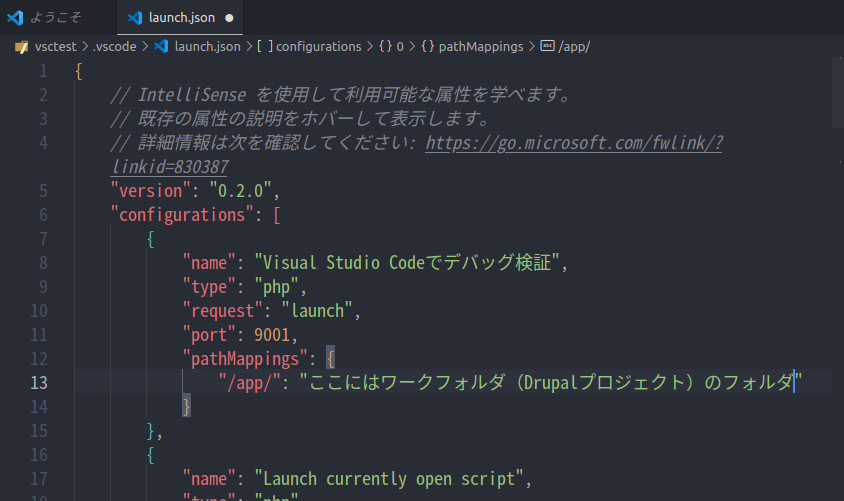Open the 0 breadcrumb segment
The height and width of the screenshot is (501, 844).
click(400, 47)
